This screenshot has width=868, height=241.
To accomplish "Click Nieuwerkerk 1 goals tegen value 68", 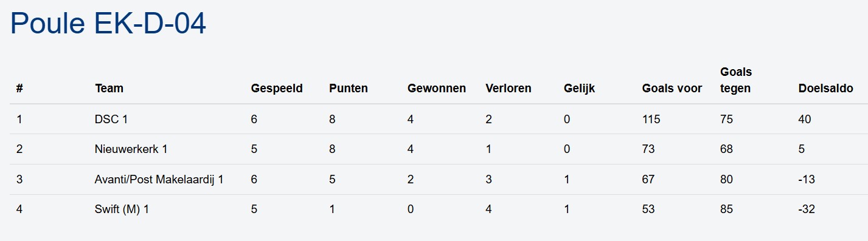I will [x=726, y=149].
